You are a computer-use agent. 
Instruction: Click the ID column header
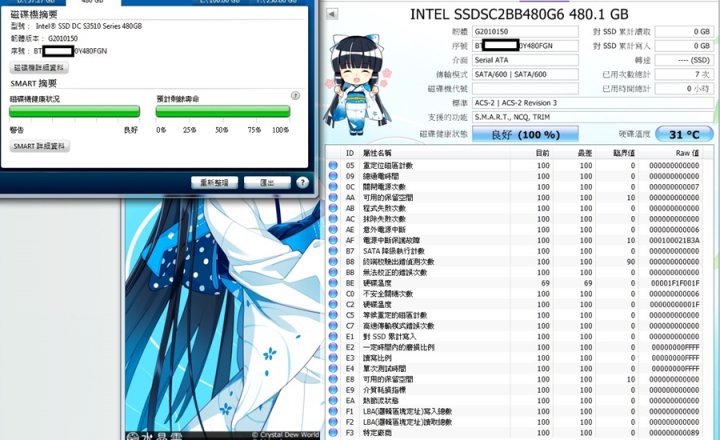point(350,153)
